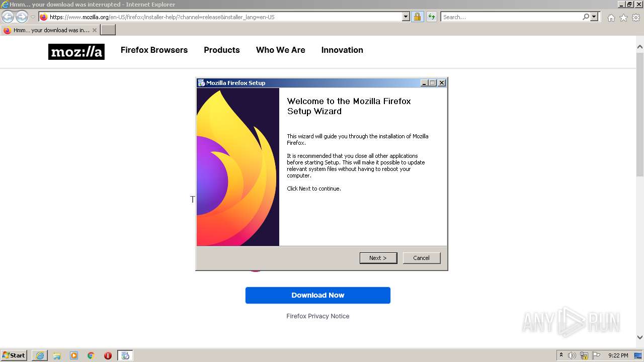Click the Action Center flag icon
The width and height of the screenshot is (644, 362).
point(596,355)
